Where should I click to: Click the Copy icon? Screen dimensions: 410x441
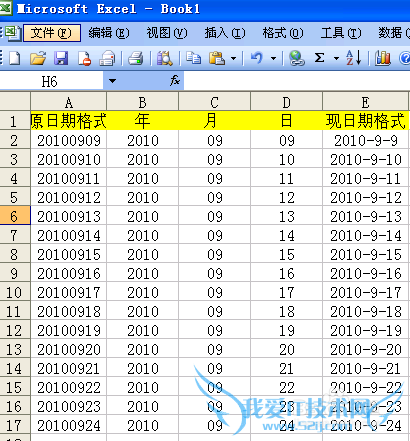[x=193, y=58]
